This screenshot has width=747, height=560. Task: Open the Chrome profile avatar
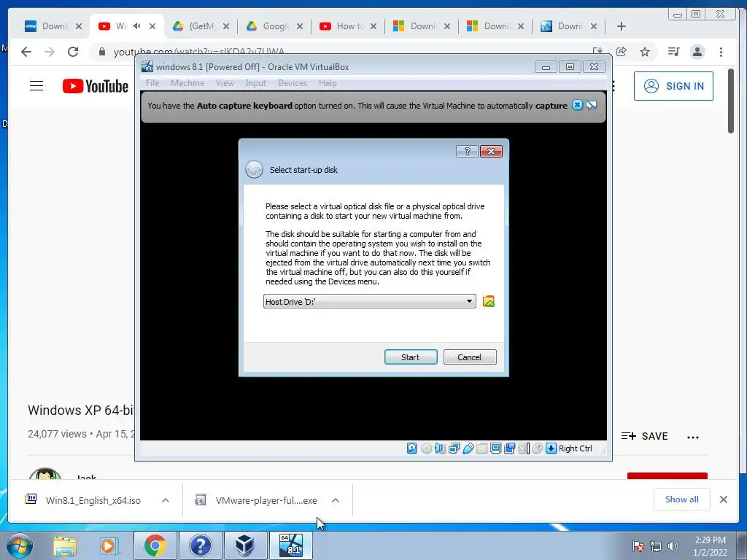coord(697,52)
